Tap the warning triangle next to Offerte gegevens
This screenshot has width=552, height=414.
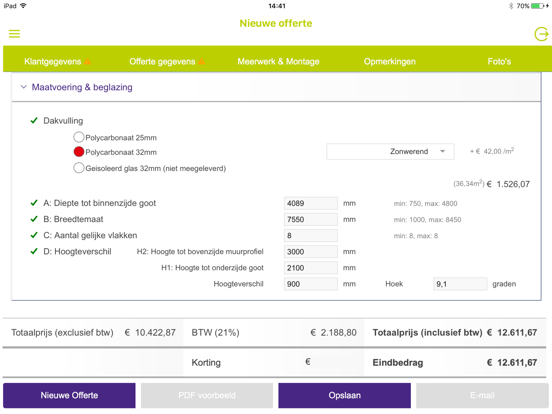pos(201,61)
